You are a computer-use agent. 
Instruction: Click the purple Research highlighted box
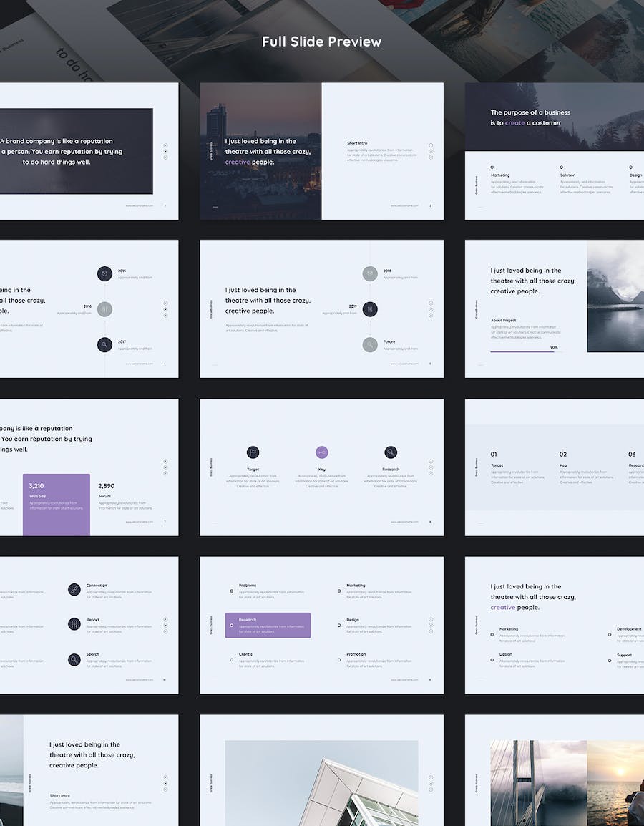pos(268,625)
